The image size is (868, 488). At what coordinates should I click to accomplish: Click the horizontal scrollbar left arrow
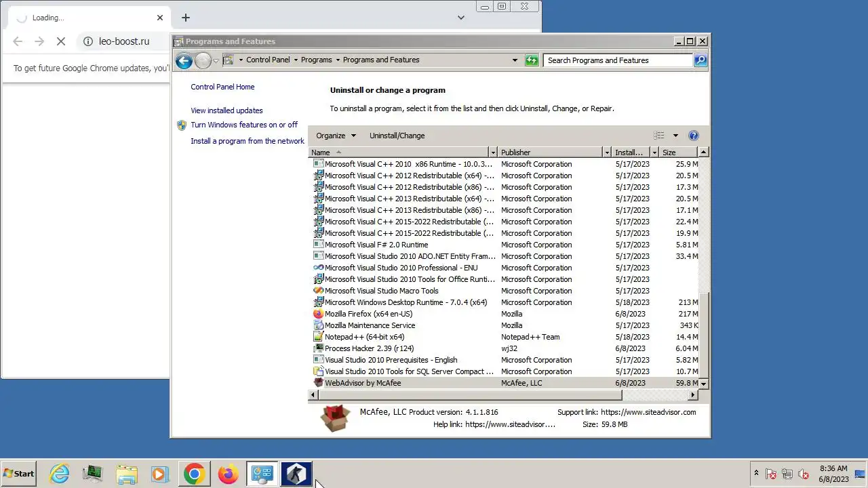click(x=314, y=394)
